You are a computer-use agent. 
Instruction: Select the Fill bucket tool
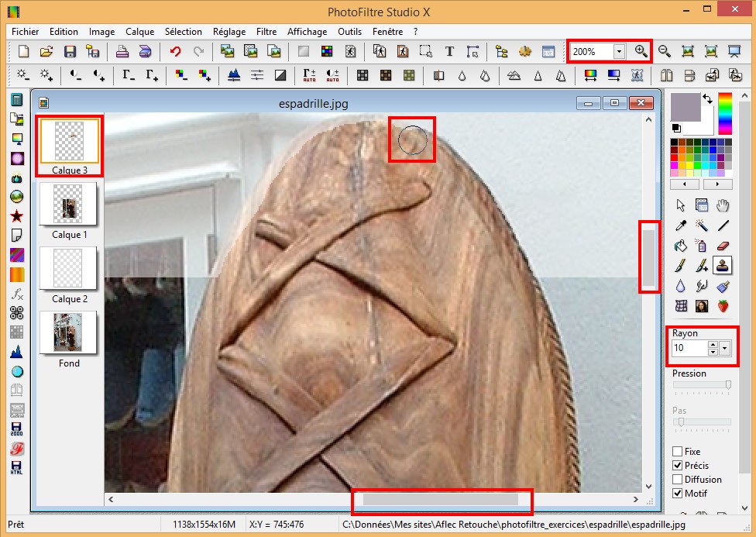point(681,246)
